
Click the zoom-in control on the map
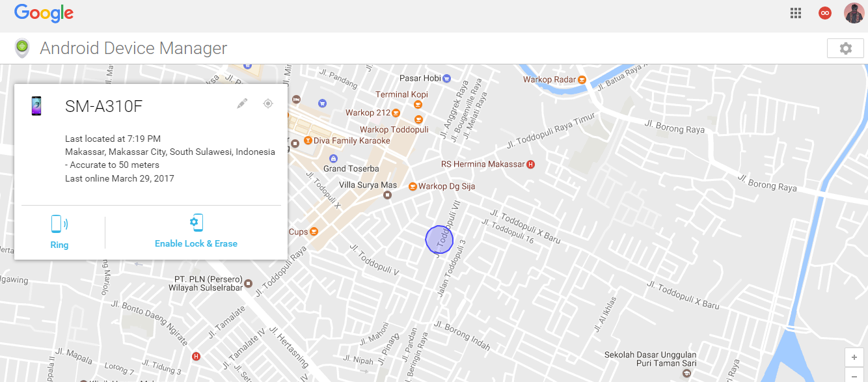click(x=854, y=357)
